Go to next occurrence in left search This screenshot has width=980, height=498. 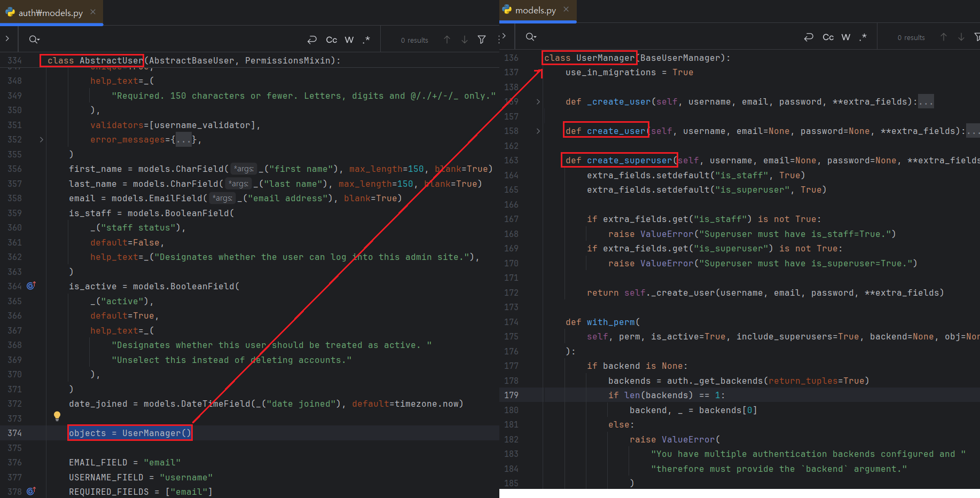pos(465,40)
